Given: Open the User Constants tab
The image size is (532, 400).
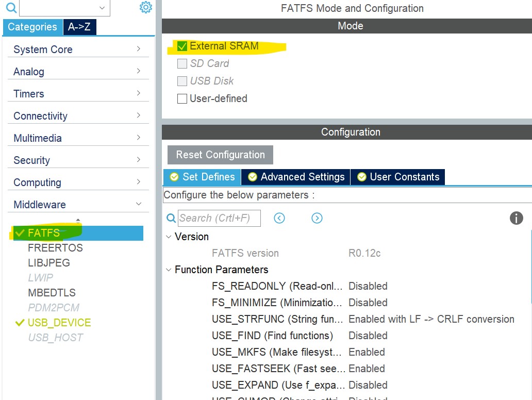Looking at the screenshot, I should [397, 177].
